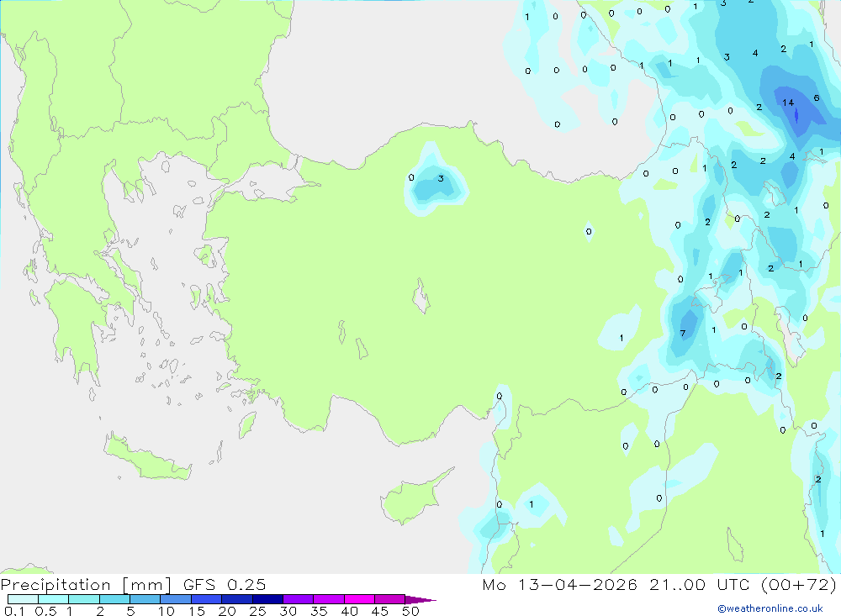
Task: Click the island of Crete on the map
Action: [x=147, y=459]
